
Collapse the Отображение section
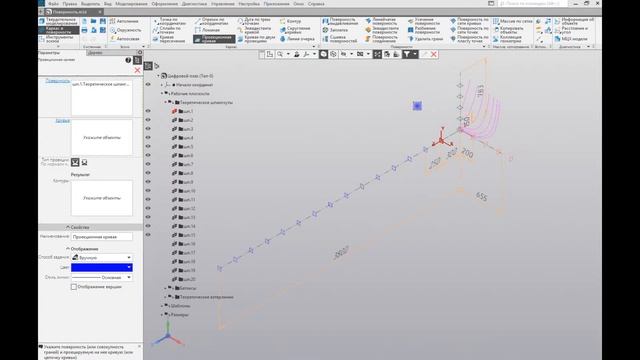point(68,249)
